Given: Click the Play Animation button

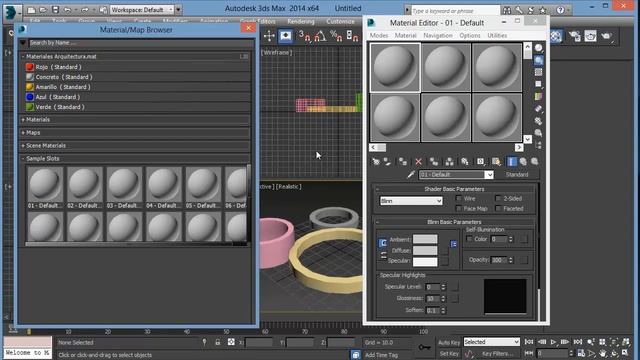Looking at the screenshot, I should click(553, 342).
